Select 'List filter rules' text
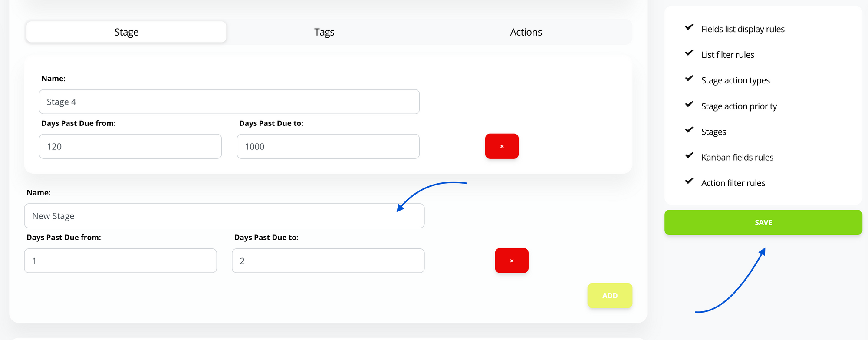The width and height of the screenshot is (868, 340). coord(728,55)
